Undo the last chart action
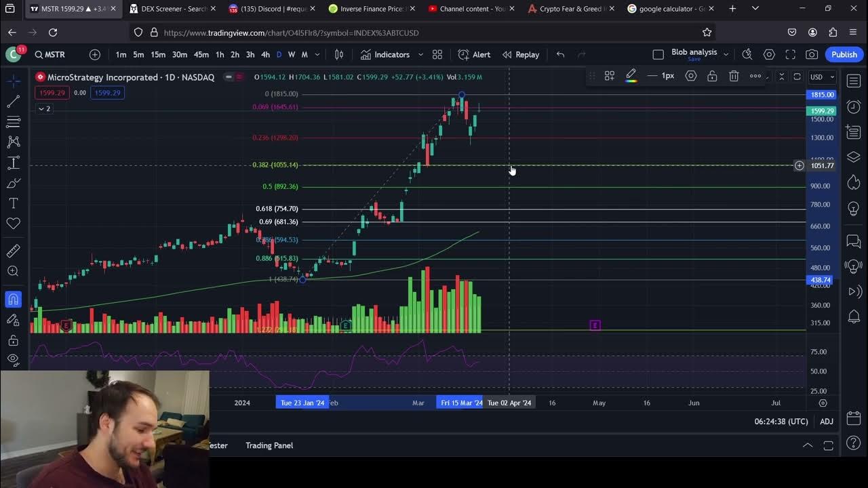The image size is (868, 488). [x=560, y=55]
